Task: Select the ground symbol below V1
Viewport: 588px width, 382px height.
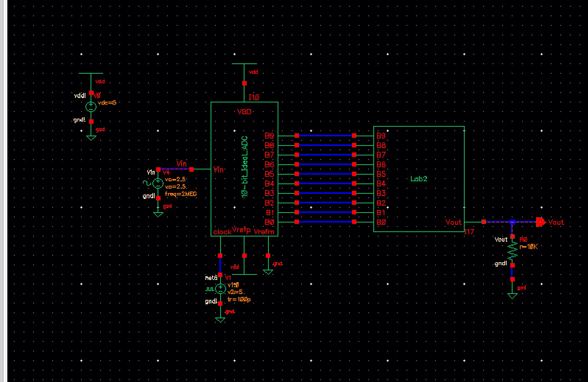Action: coord(220,320)
